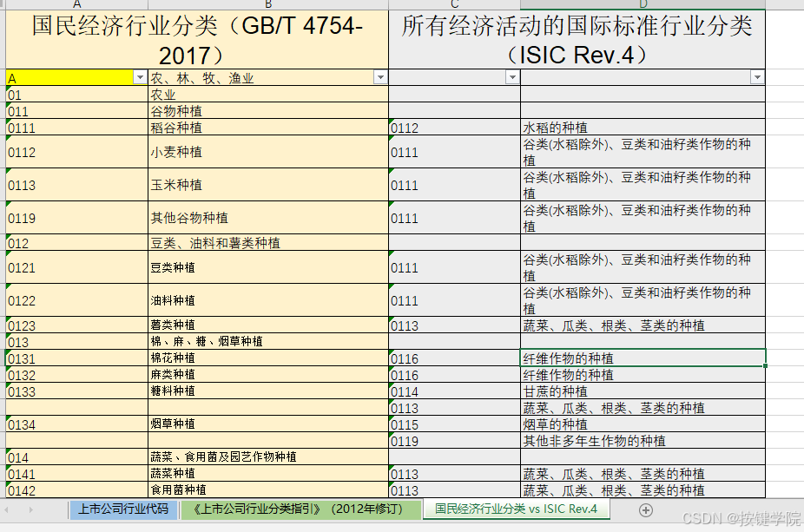The height and width of the screenshot is (532, 804).
Task: Select cell 糖料种植
Action: click(268, 391)
